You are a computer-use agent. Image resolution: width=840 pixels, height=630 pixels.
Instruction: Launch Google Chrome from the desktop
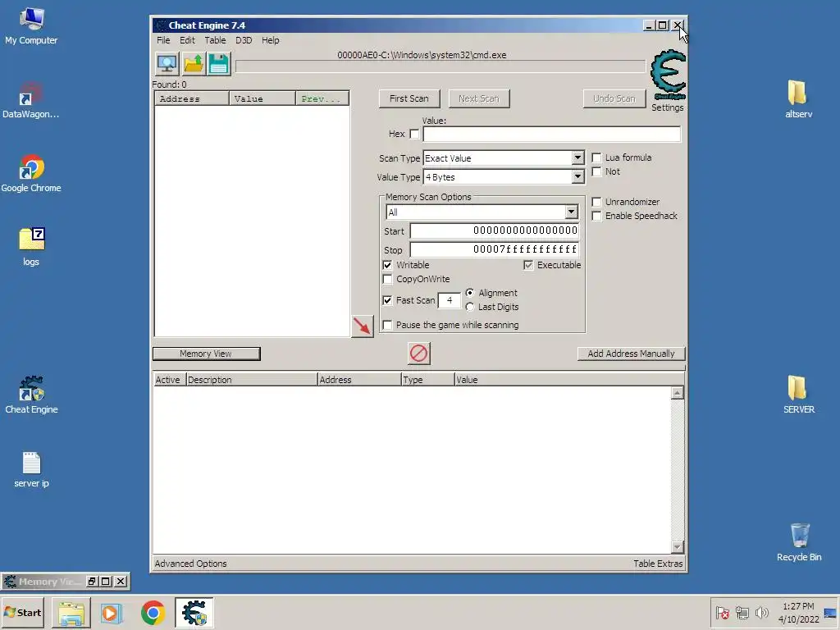[31, 174]
